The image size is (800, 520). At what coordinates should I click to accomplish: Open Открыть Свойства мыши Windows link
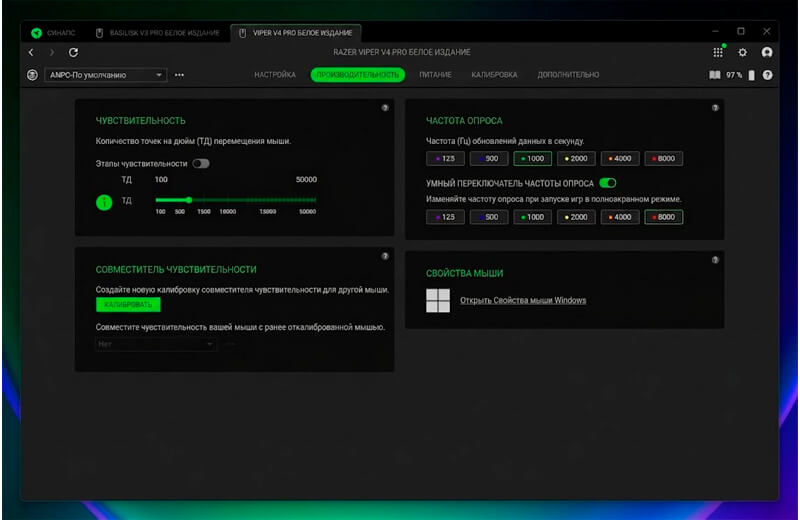tap(523, 300)
